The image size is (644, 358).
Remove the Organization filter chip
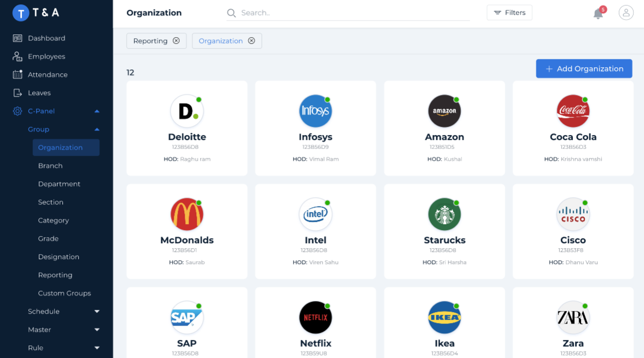click(251, 41)
